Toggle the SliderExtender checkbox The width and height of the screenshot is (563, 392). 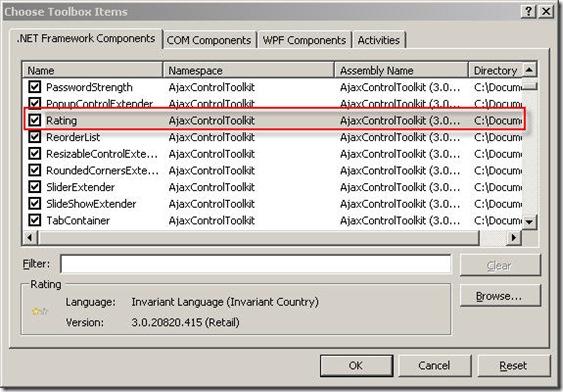point(34,187)
